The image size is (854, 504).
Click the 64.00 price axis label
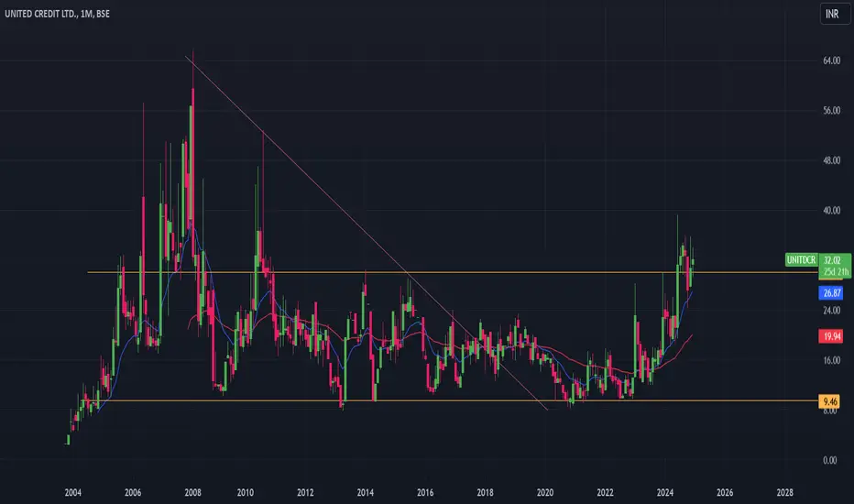(832, 61)
